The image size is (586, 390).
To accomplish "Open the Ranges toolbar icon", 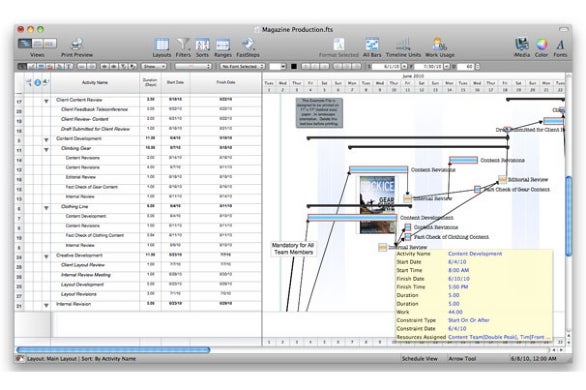I will coord(223,44).
